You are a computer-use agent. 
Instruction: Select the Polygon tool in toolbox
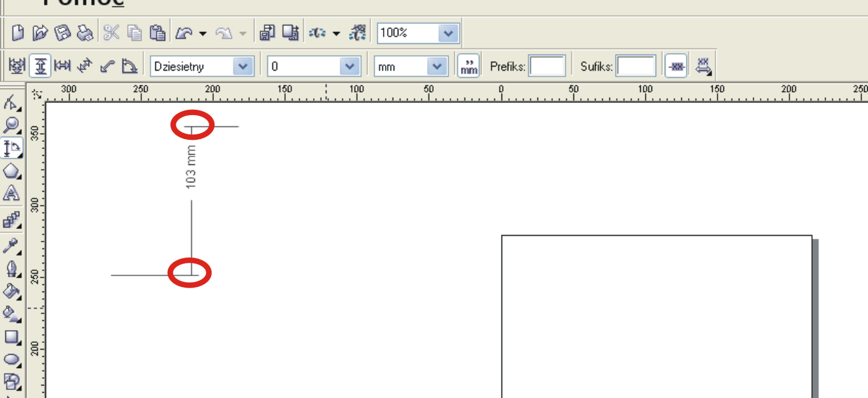click(x=11, y=170)
